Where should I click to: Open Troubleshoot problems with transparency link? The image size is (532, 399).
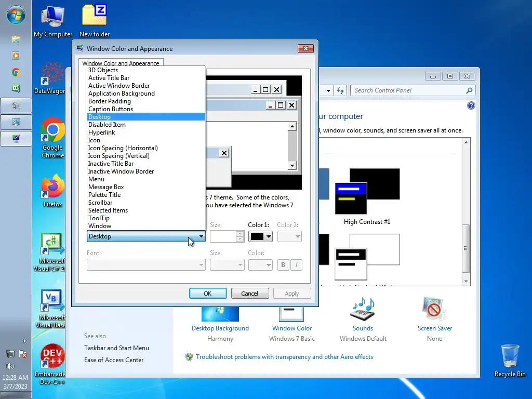pos(284,357)
